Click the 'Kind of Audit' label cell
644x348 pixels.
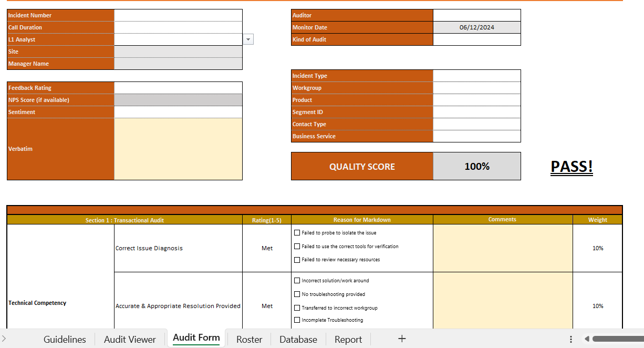[x=362, y=39]
